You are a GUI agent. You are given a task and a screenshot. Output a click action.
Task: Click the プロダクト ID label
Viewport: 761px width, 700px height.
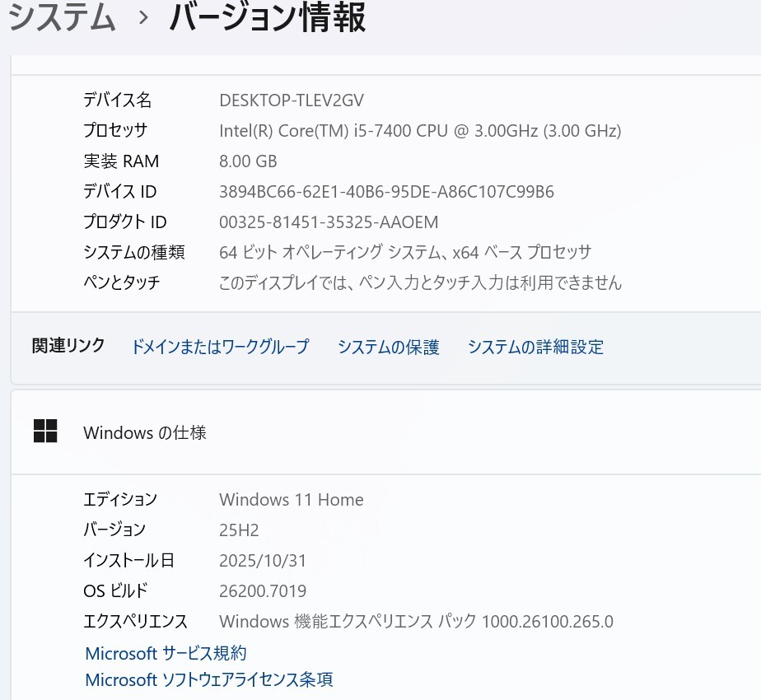point(124,222)
